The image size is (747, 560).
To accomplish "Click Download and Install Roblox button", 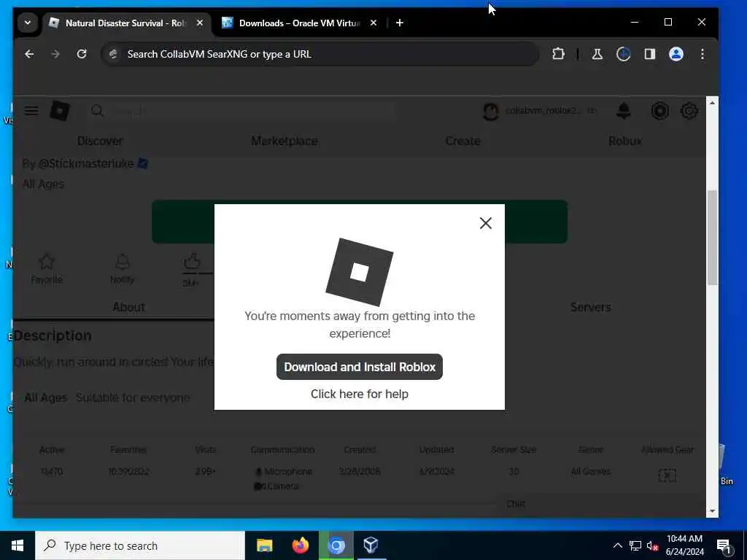I will 360,367.
